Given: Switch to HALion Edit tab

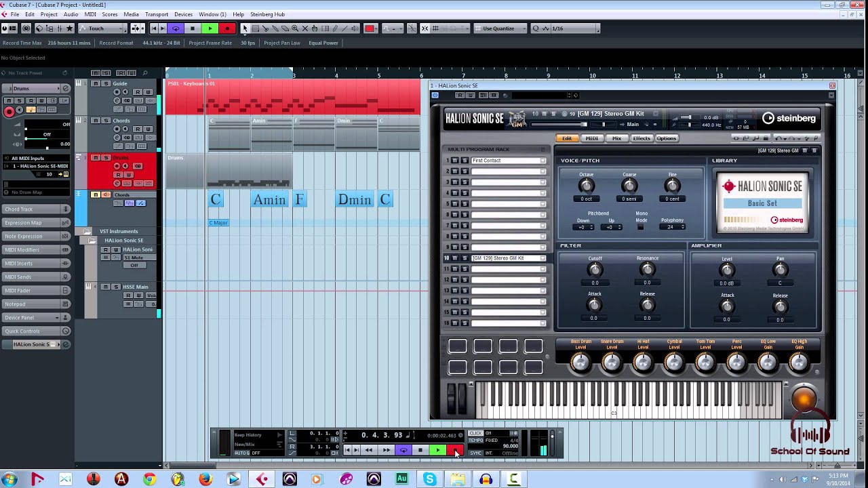Looking at the screenshot, I should [567, 138].
